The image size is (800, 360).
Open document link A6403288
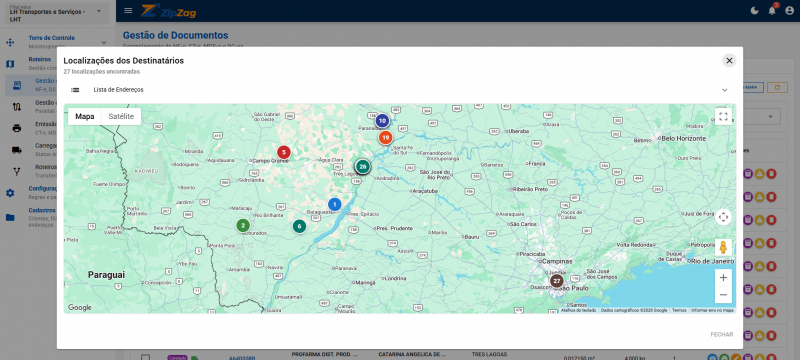pyautogui.click(x=242, y=357)
